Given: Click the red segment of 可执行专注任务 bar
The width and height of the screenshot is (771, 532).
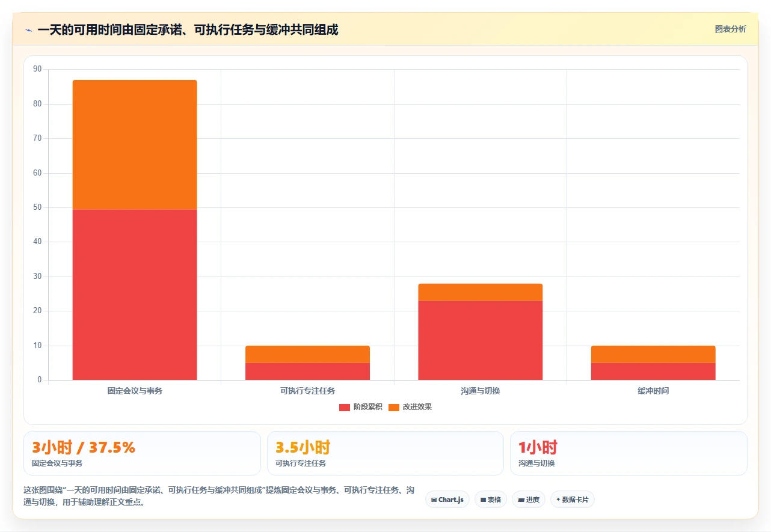Looking at the screenshot, I should [x=307, y=371].
